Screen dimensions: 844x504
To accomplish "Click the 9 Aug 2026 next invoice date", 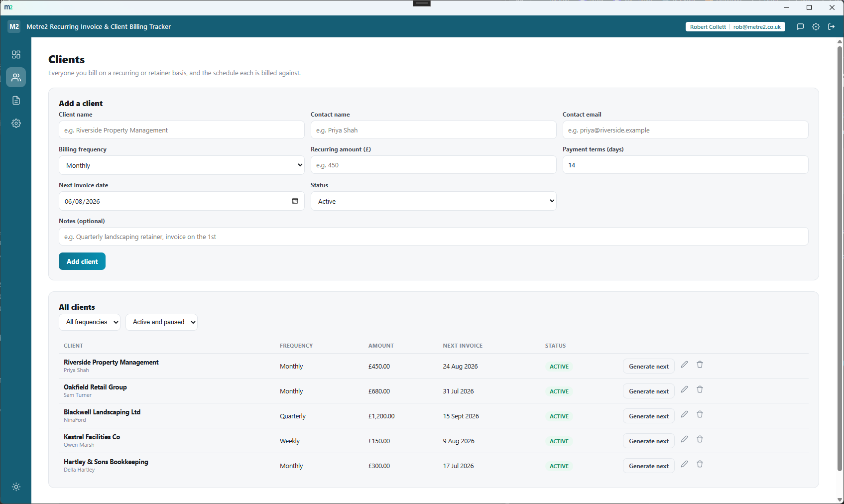I will [x=459, y=441].
